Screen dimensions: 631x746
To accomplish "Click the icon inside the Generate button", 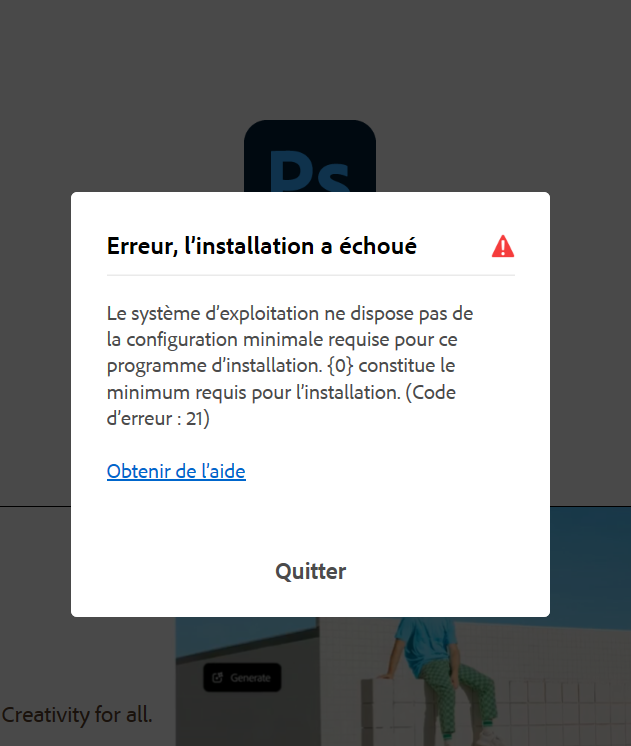I will click(217, 677).
